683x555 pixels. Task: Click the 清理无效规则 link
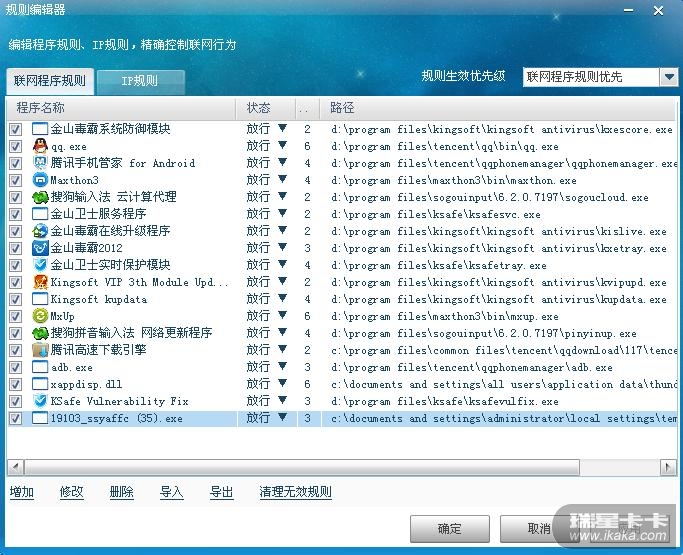pos(295,492)
